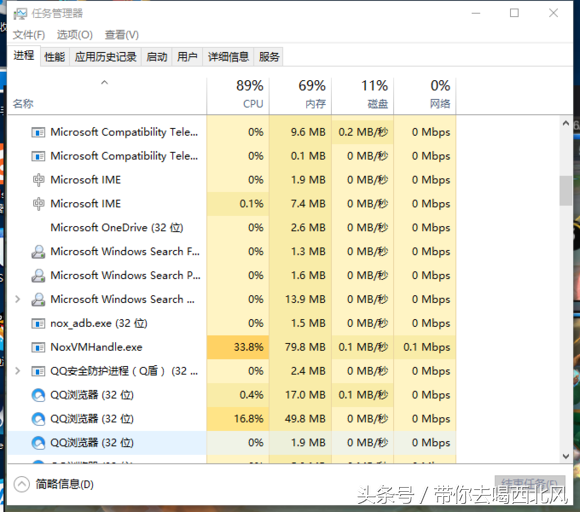Click the first Microsoft Compatibility Telemetry icon

(x=38, y=132)
